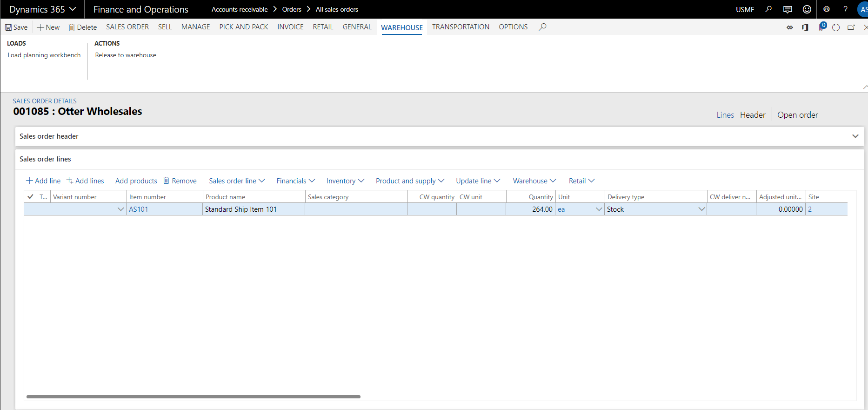Switch to PICK AND PACK tab
Screen dimensions: 868x410
[x=244, y=27]
